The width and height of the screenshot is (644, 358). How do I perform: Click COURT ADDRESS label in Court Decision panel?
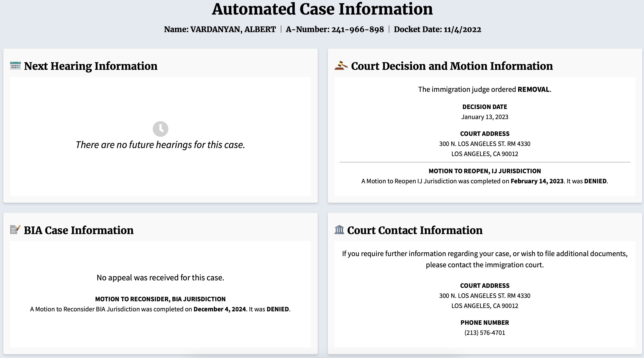(x=485, y=134)
